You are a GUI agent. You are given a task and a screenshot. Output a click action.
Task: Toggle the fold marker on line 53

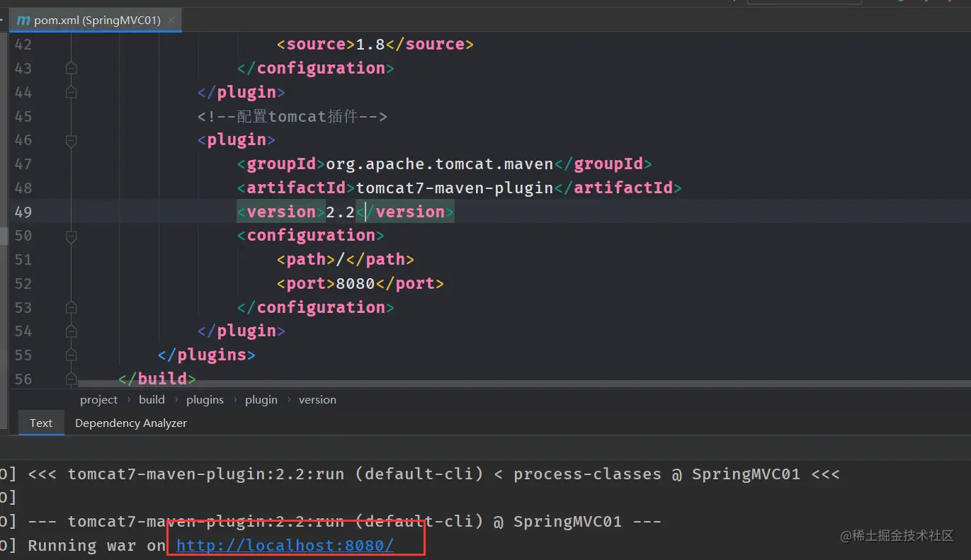click(71, 307)
